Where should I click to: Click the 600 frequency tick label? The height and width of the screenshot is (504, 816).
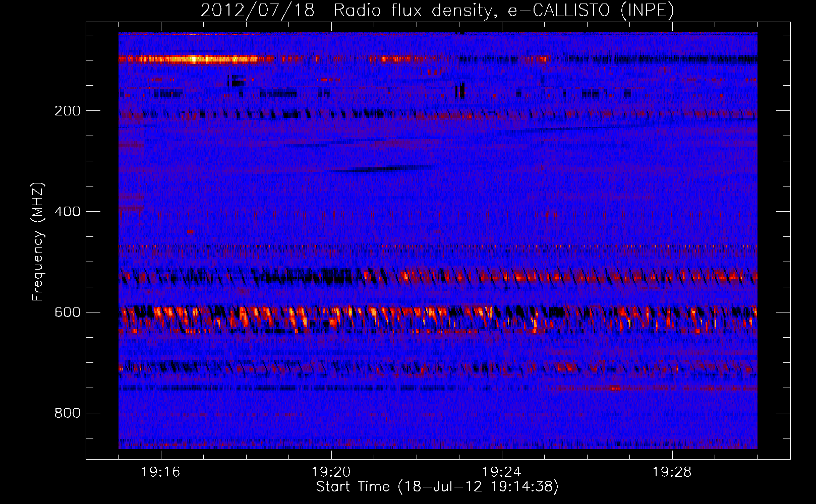tap(68, 312)
